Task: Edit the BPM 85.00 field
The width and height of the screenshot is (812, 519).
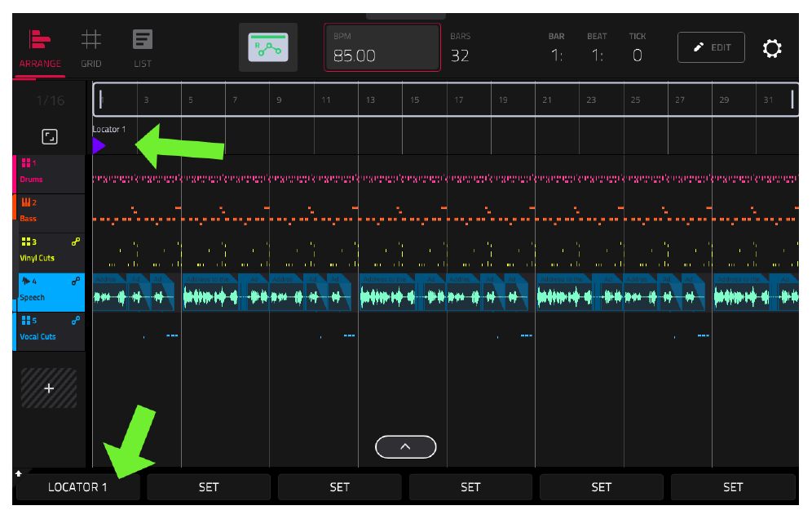Action: (382, 47)
